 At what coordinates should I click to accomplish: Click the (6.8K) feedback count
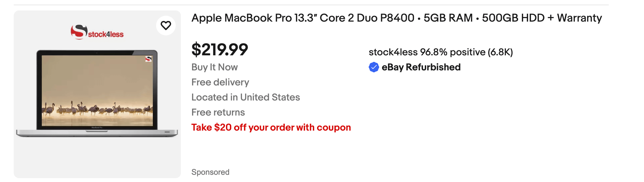500,52
